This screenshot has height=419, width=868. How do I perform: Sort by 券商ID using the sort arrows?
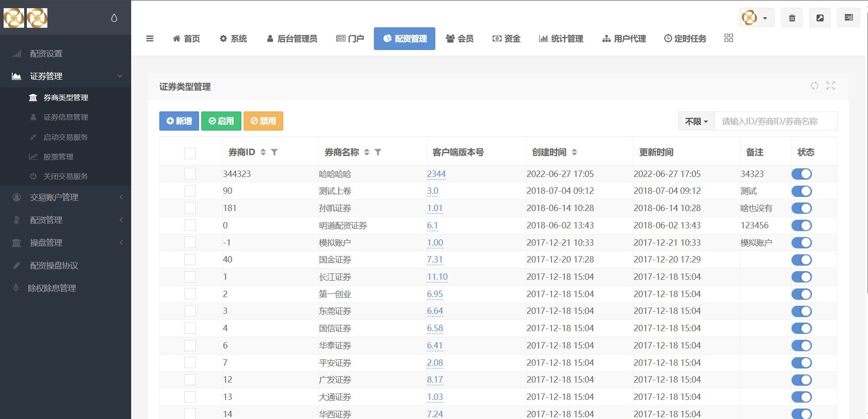coord(263,152)
